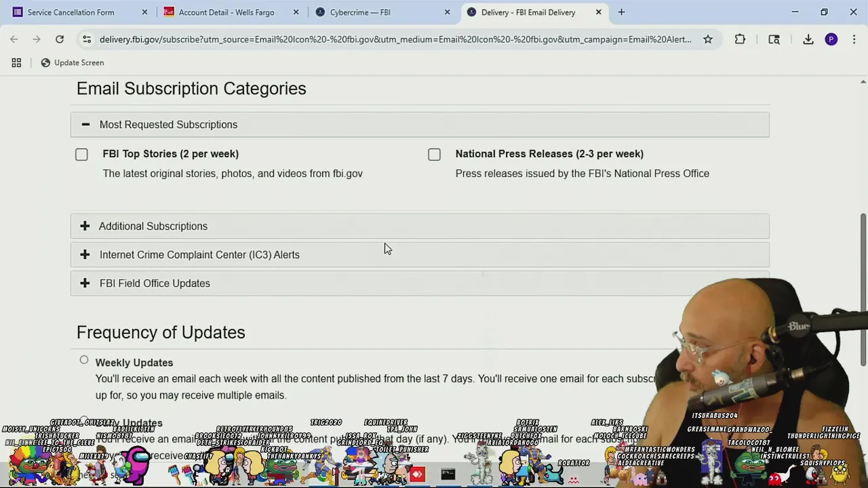
Task: Bookmark this page with the star icon
Action: click(x=708, y=39)
